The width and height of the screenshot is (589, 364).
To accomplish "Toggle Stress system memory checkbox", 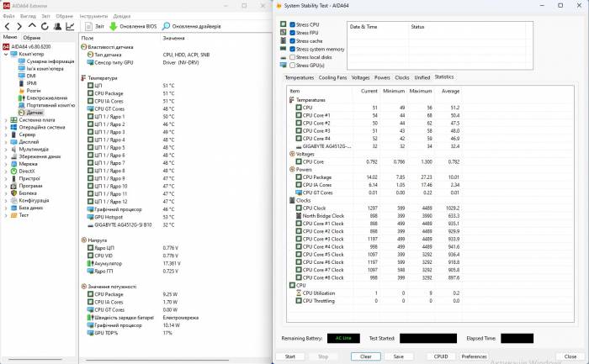I will 292,49.
